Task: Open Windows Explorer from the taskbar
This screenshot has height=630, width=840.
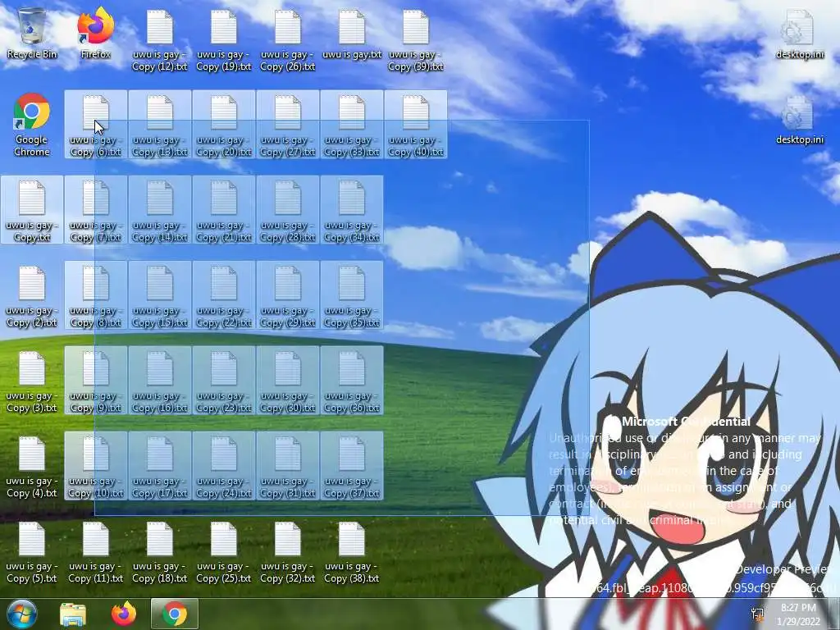Action: (73, 614)
